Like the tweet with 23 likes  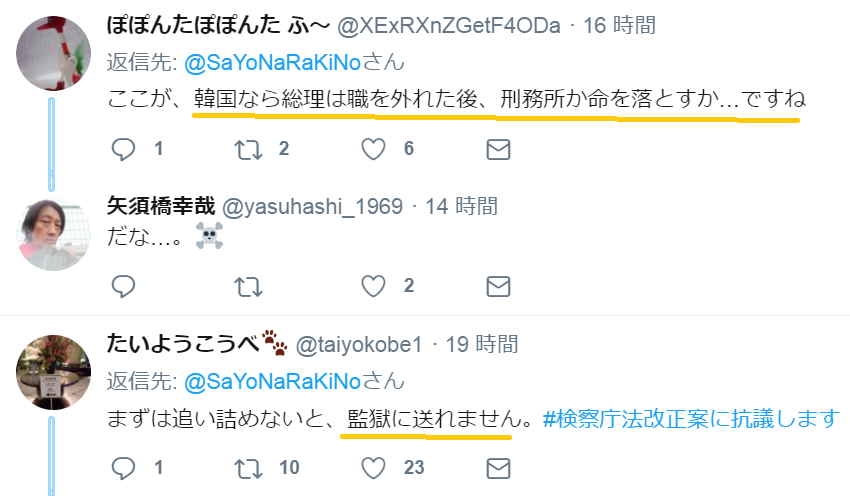[374, 468]
